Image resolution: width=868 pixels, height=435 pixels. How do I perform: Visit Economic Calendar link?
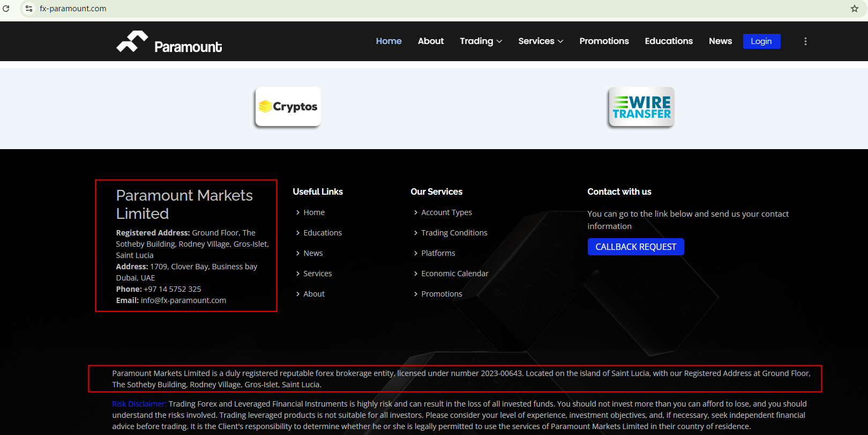point(454,274)
